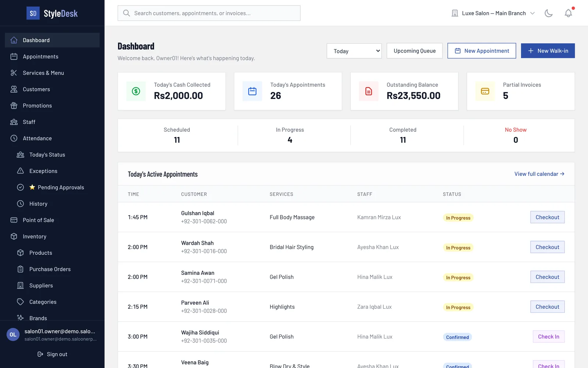The height and width of the screenshot is (368, 588).
Task: Click the search magnifier icon
Action: [x=126, y=13]
